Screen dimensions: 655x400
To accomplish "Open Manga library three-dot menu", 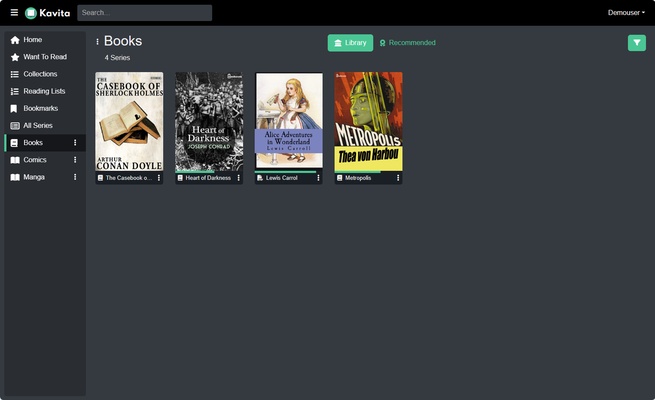I will (75, 177).
